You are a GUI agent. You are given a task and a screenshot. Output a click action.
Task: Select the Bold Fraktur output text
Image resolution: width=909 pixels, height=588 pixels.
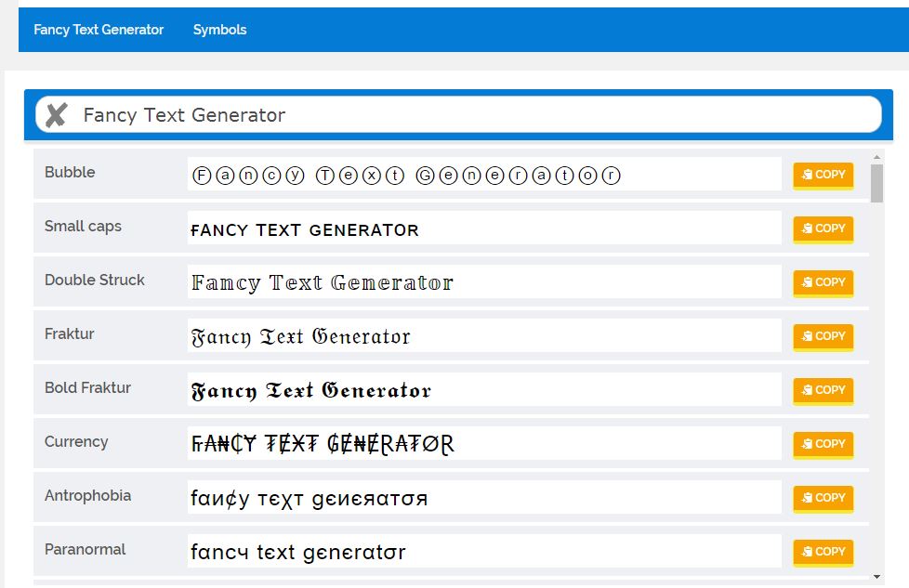[311, 391]
